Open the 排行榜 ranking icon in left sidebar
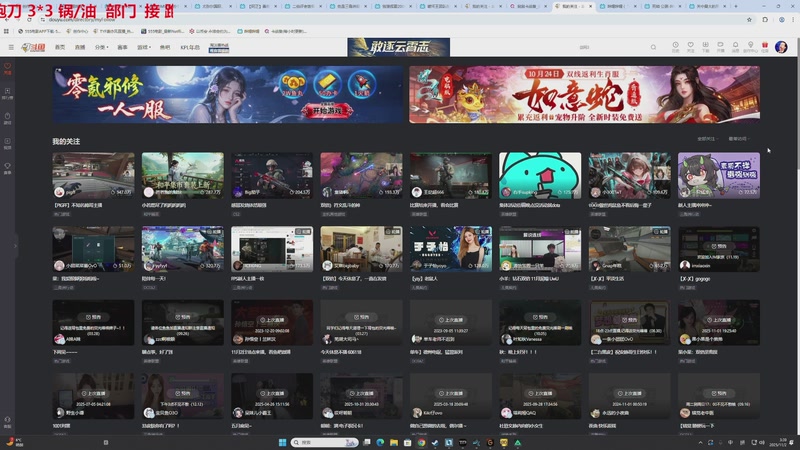This screenshot has height=450, width=800. coord(7,93)
